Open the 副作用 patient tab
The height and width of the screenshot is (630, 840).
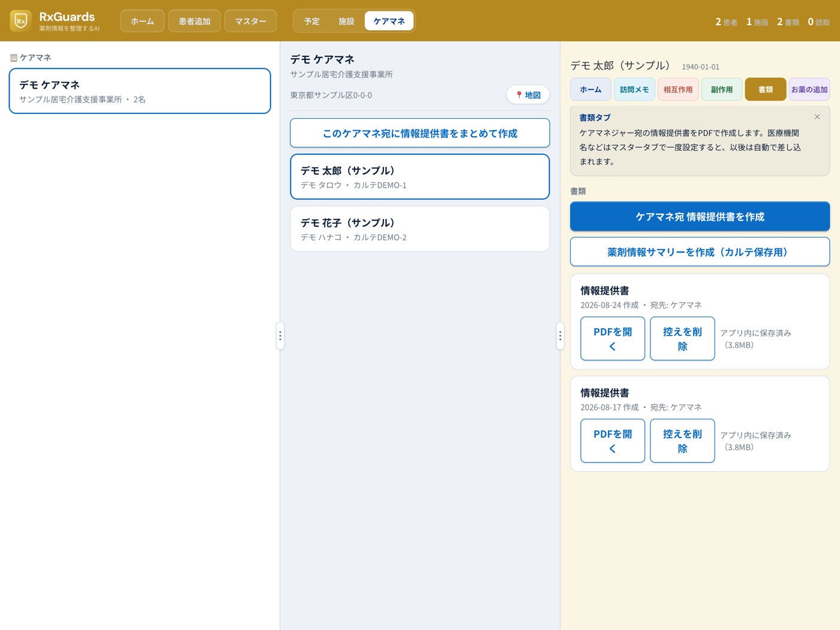point(722,89)
